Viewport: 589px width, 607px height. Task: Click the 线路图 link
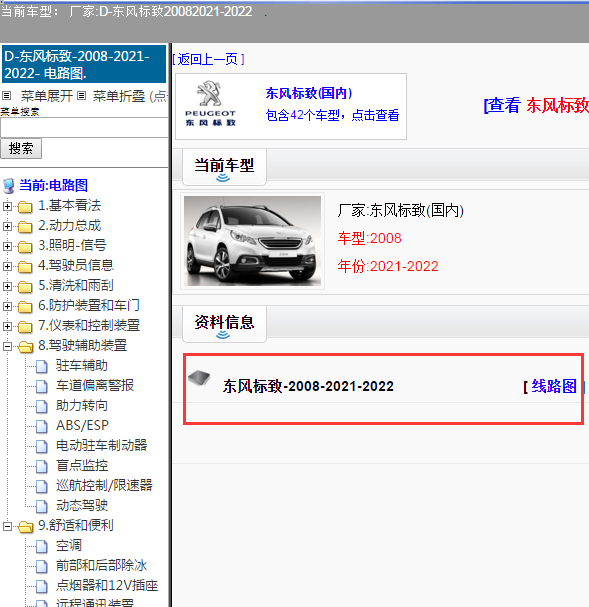click(554, 386)
